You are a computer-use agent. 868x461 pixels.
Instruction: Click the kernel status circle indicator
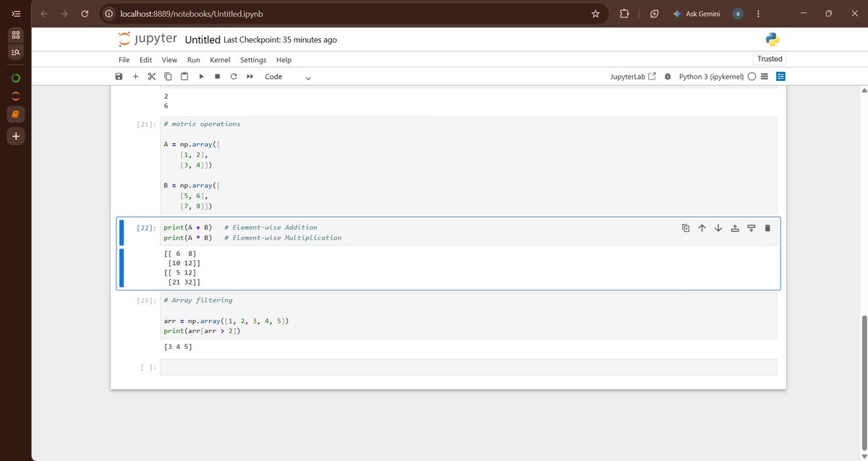[752, 77]
